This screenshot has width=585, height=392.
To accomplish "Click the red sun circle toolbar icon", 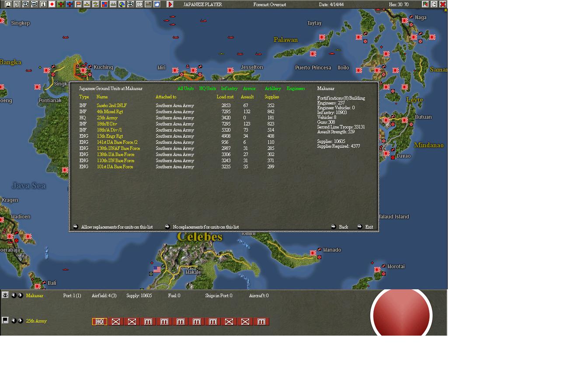I will click(52, 4).
